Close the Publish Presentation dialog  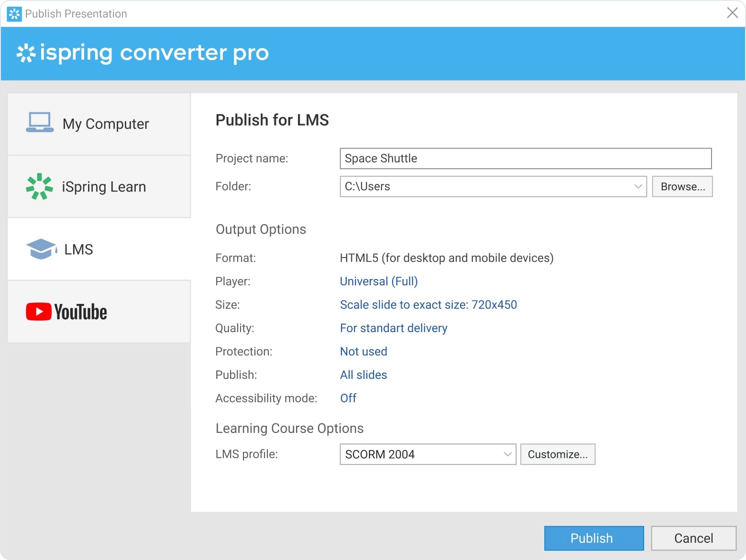click(732, 13)
